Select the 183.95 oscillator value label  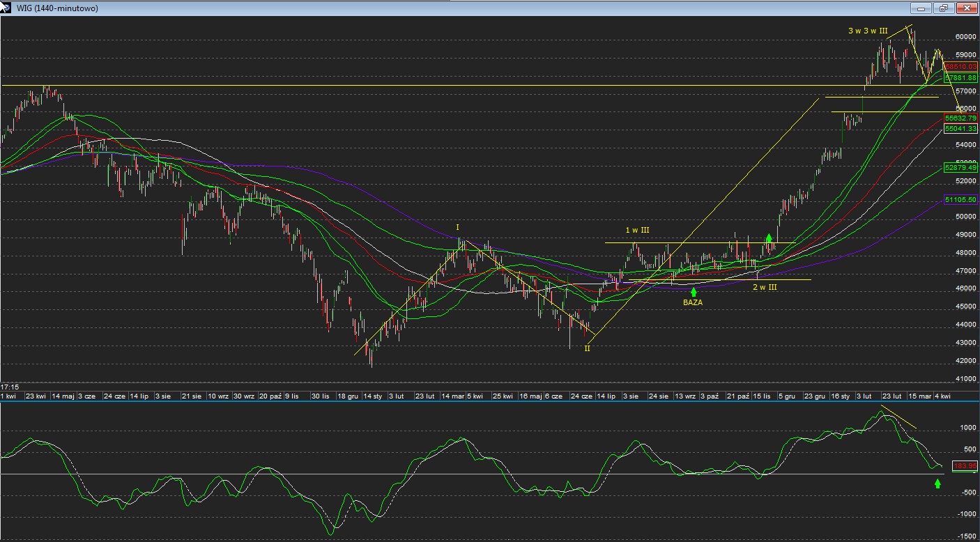point(965,465)
